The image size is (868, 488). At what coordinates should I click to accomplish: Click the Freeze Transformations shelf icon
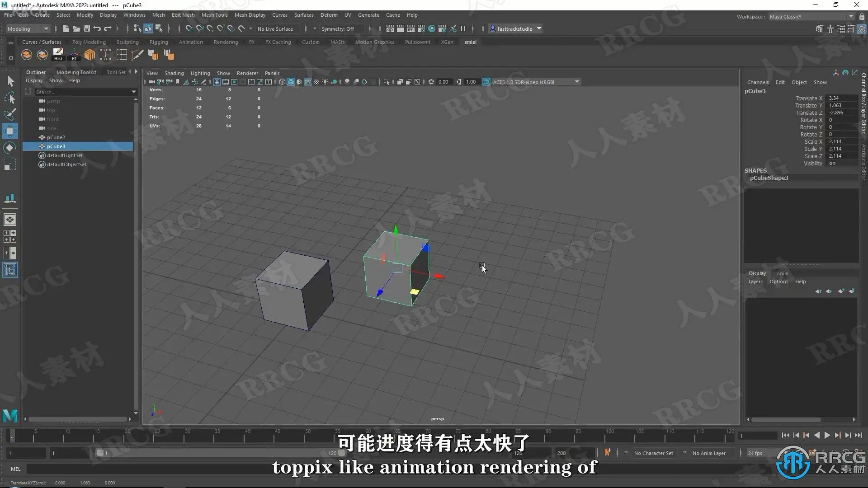(x=74, y=55)
